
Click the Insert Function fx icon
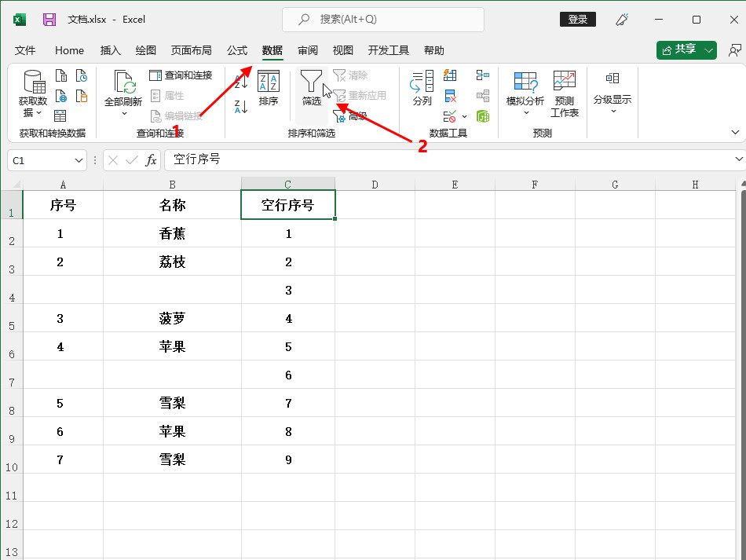tap(151, 160)
